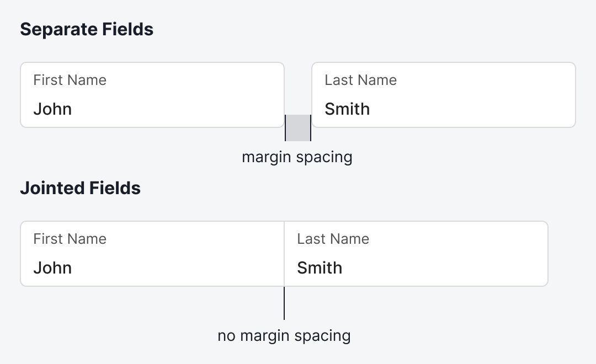The width and height of the screenshot is (596, 364).
Task: Click the 'margin spacing' caption
Action: click(x=297, y=157)
